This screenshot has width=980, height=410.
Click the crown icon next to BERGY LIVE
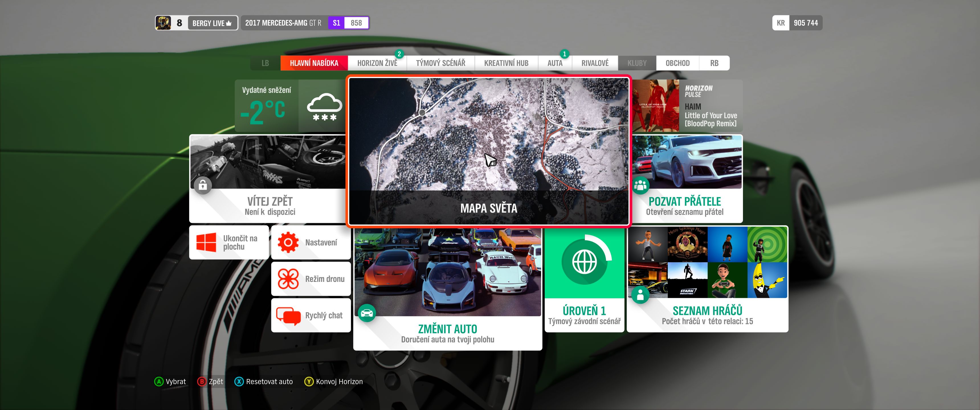[x=229, y=23]
